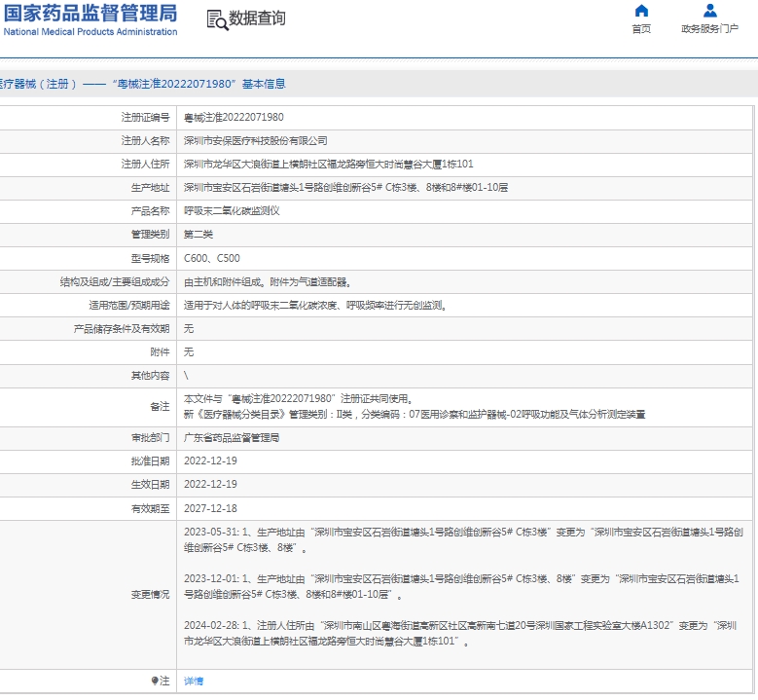Select the 适用范围/预期用途 label
The height and width of the screenshot is (700, 758).
click(x=129, y=306)
